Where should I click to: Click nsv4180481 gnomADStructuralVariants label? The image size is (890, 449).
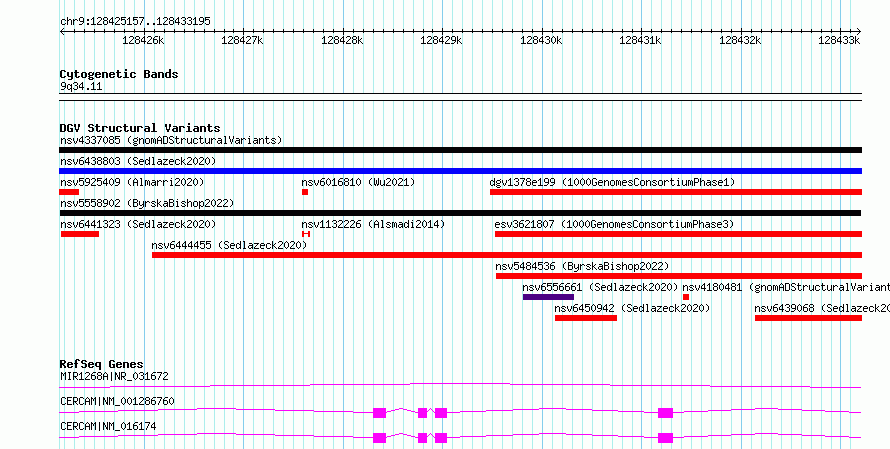pos(786,287)
